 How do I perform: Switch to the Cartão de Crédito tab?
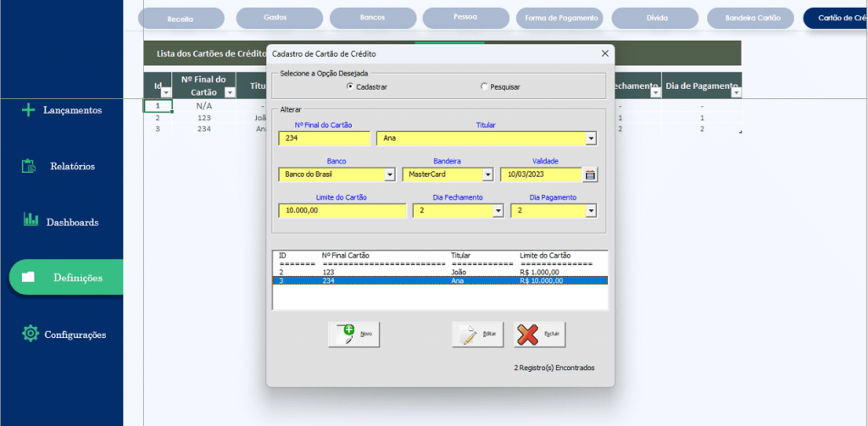pos(835,18)
